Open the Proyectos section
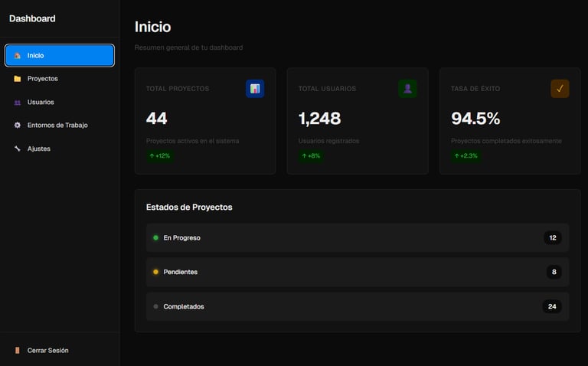 click(x=60, y=79)
